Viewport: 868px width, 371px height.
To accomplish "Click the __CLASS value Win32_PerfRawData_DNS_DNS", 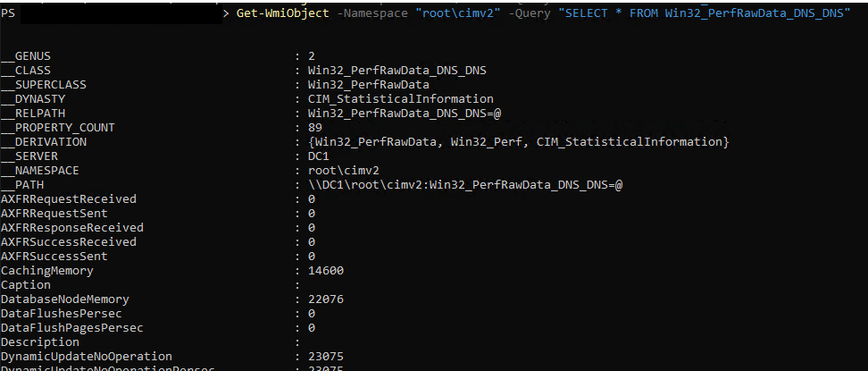I will point(397,71).
